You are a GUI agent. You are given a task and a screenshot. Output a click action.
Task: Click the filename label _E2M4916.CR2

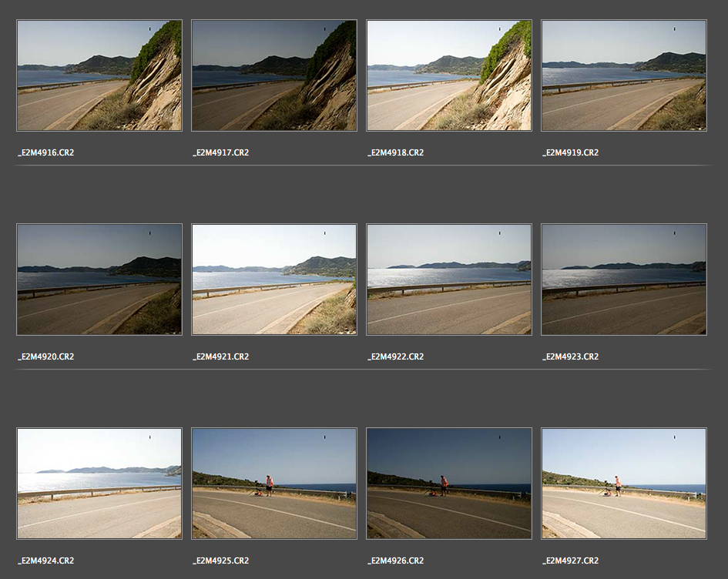[x=46, y=152]
